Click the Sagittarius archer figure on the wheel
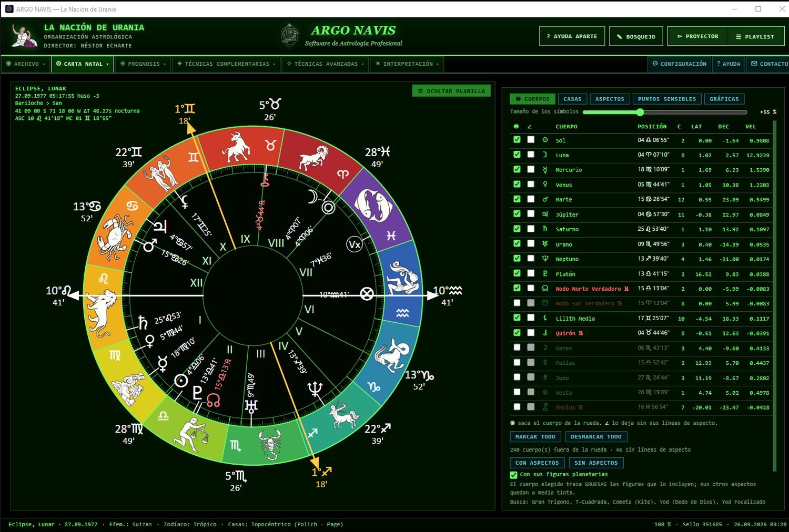This screenshot has width=789, height=532. [344, 414]
